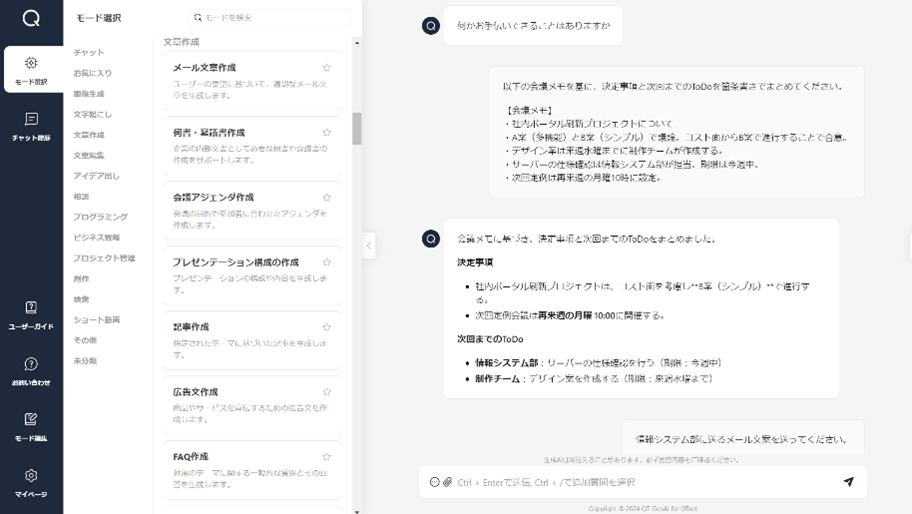Collapse the mode panel with the chevron handle
Image resolution: width=912 pixels, height=514 pixels.
[368, 245]
